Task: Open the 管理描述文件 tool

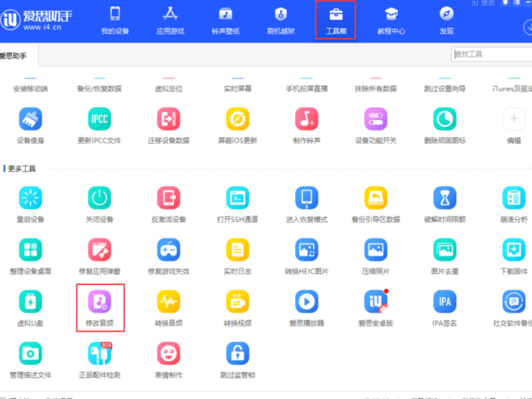Action: pos(31,354)
